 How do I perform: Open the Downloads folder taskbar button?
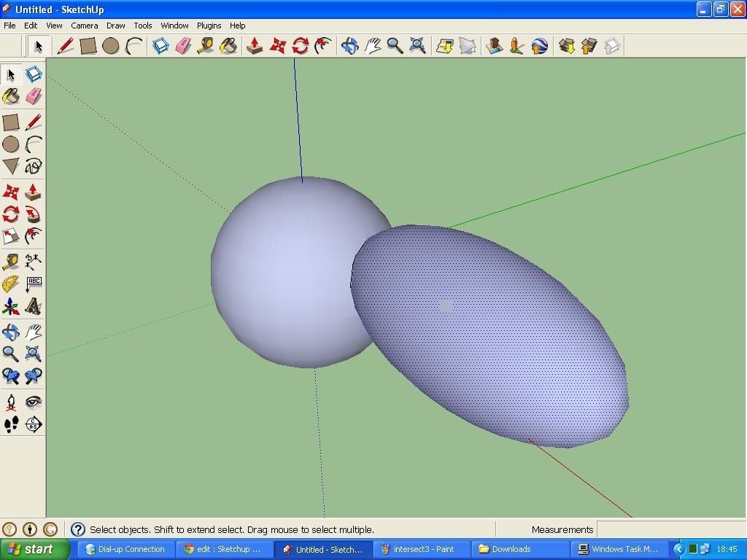coord(521,549)
